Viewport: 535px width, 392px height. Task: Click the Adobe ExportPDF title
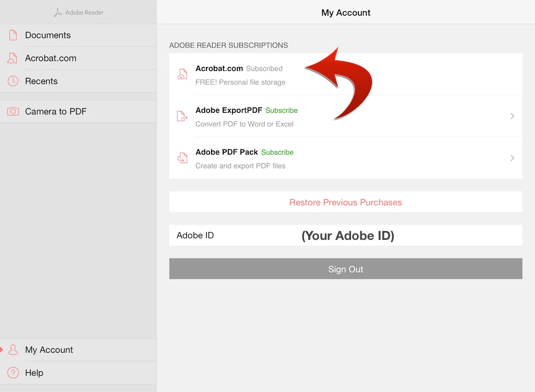[x=229, y=110]
